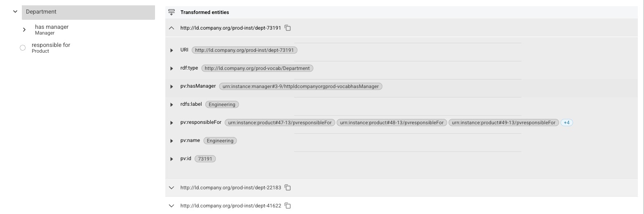Collapse the Department tree node
This screenshot has height=214, width=644.
(15, 12)
